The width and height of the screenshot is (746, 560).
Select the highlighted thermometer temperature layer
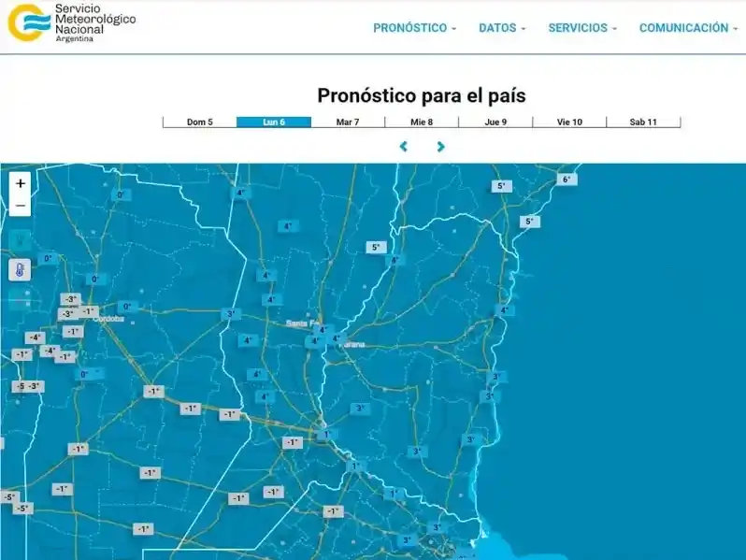20,270
